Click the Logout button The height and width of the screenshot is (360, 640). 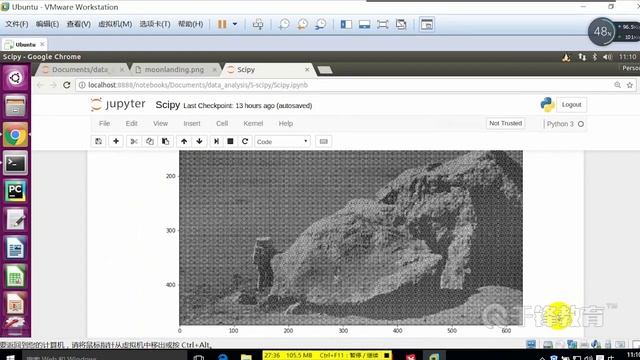click(x=571, y=104)
